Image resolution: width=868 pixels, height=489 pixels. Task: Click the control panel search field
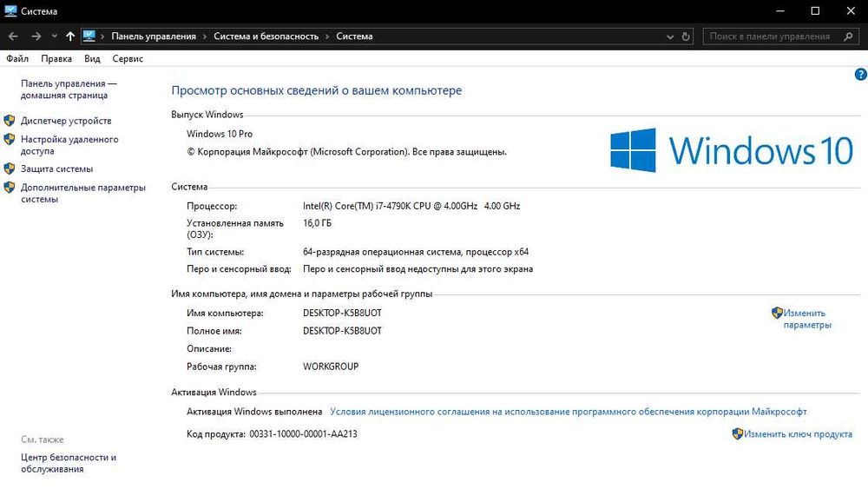tap(769, 36)
